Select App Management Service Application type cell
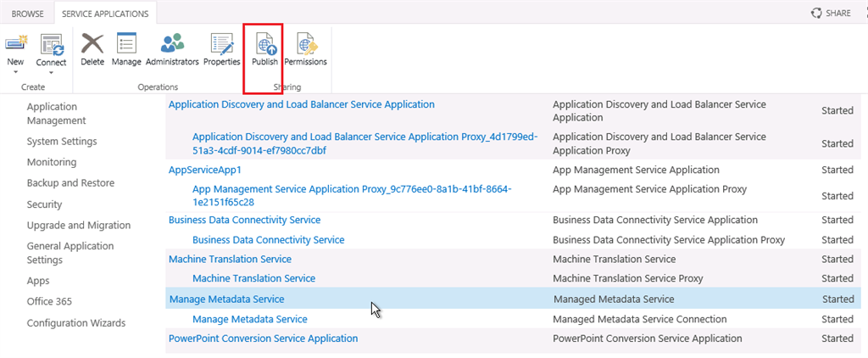 point(636,170)
